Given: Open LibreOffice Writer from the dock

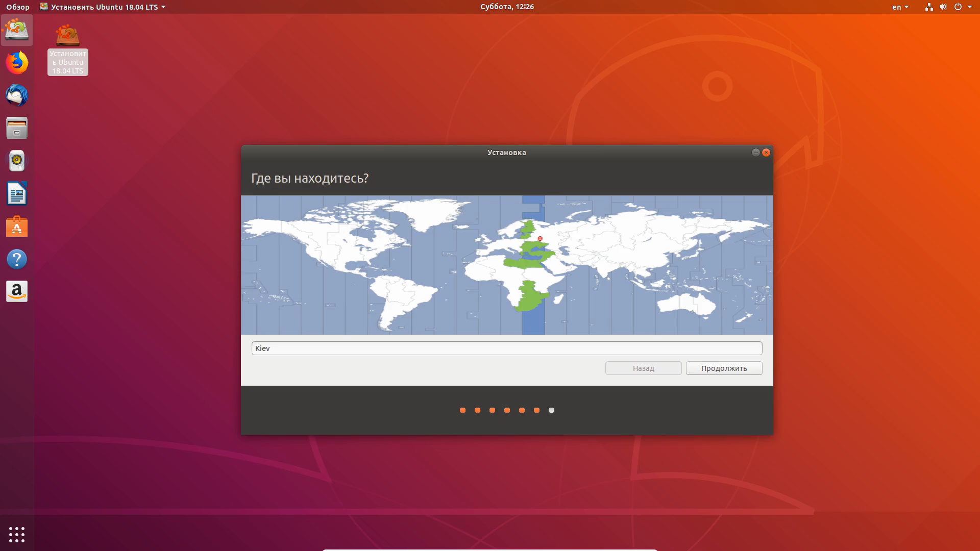Looking at the screenshot, I should [x=17, y=194].
